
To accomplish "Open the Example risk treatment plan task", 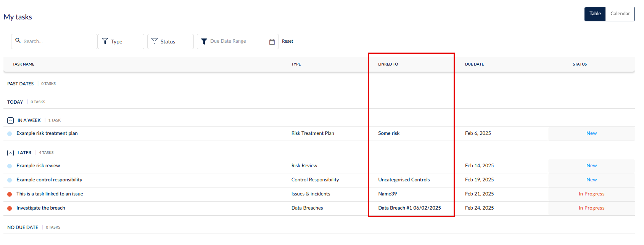I will [x=47, y=133].
